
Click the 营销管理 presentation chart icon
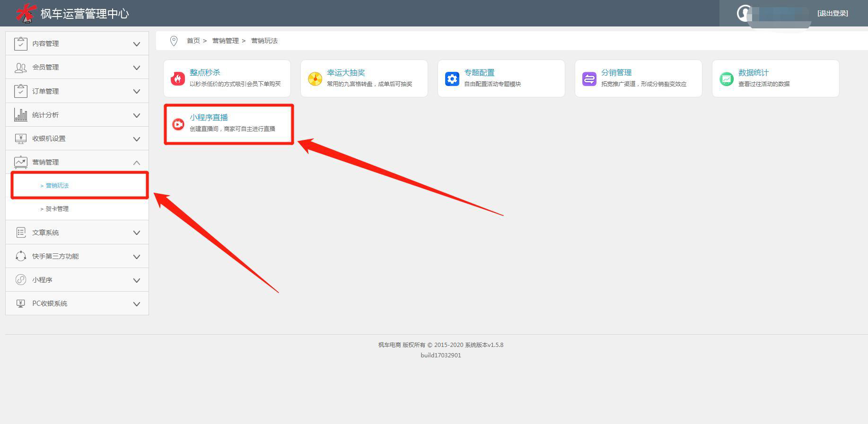pyautogui.click(x=21, y=162)
